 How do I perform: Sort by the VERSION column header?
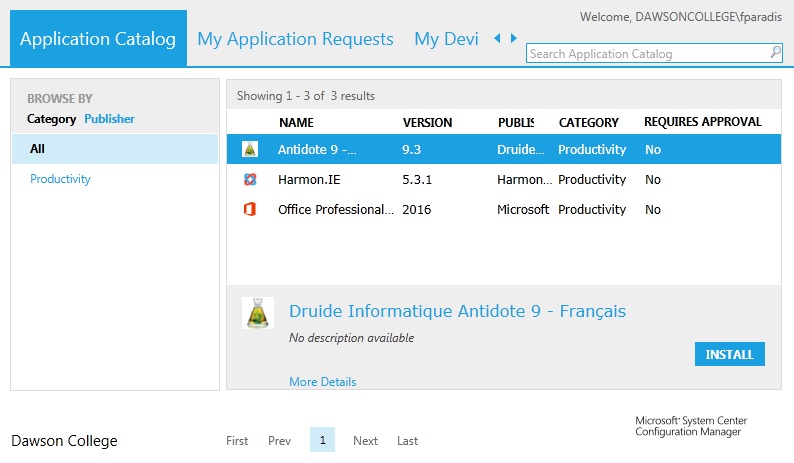click(x=427, y=123)
